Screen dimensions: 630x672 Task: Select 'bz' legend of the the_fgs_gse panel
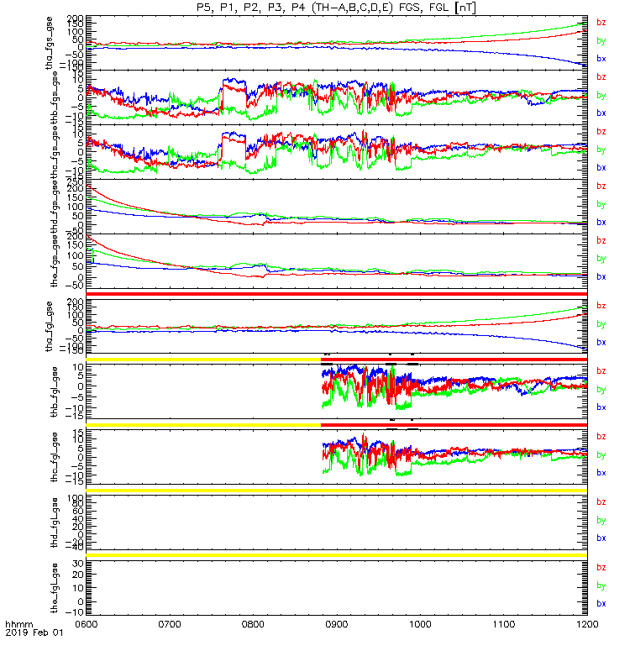(x=601, y=240)
